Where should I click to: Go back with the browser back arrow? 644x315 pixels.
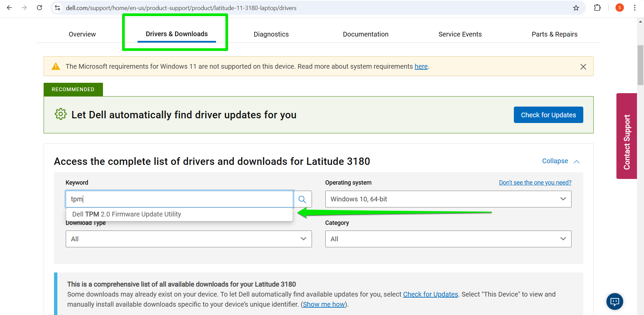9,8
